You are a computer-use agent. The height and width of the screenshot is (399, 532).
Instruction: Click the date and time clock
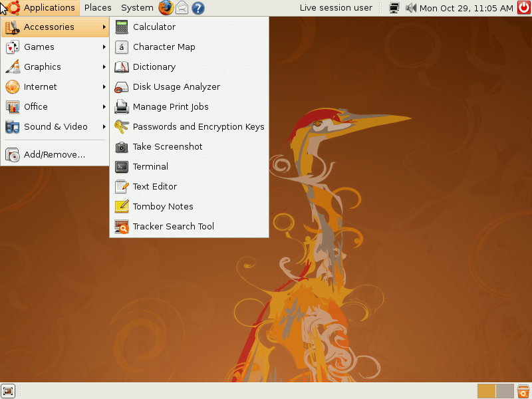pos(467,8)
